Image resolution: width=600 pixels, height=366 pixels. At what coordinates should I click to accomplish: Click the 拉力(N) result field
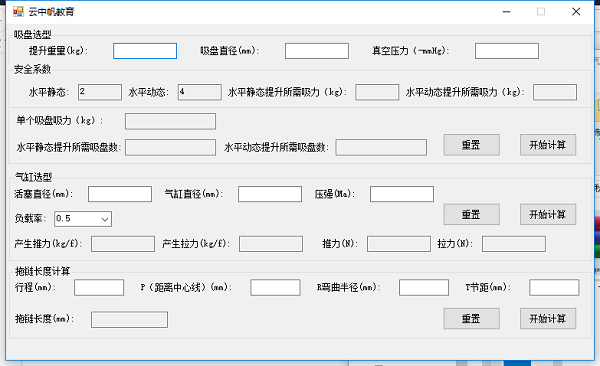(x=514, y=244)
